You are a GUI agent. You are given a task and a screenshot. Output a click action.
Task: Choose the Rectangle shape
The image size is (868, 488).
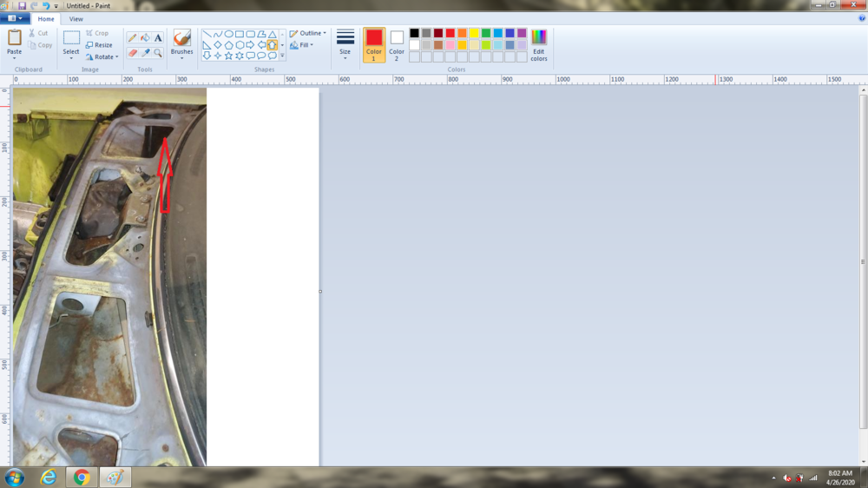coord(240,34)
